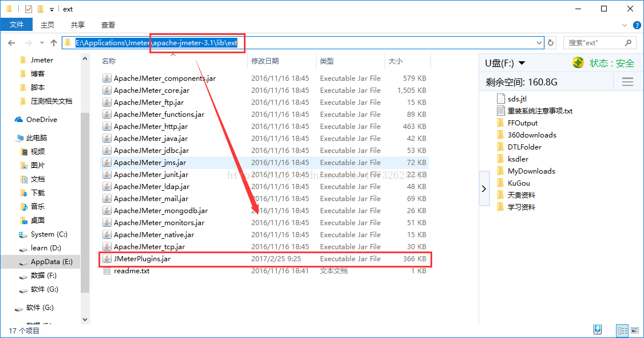Switch to large icons view layout

pyautogui.click(x=635, y=330)
